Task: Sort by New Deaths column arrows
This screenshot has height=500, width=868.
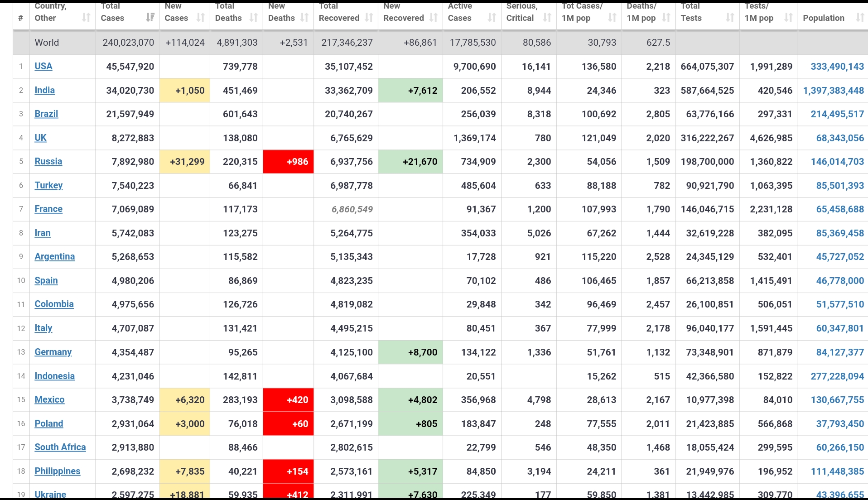Action: pos(304,18)
